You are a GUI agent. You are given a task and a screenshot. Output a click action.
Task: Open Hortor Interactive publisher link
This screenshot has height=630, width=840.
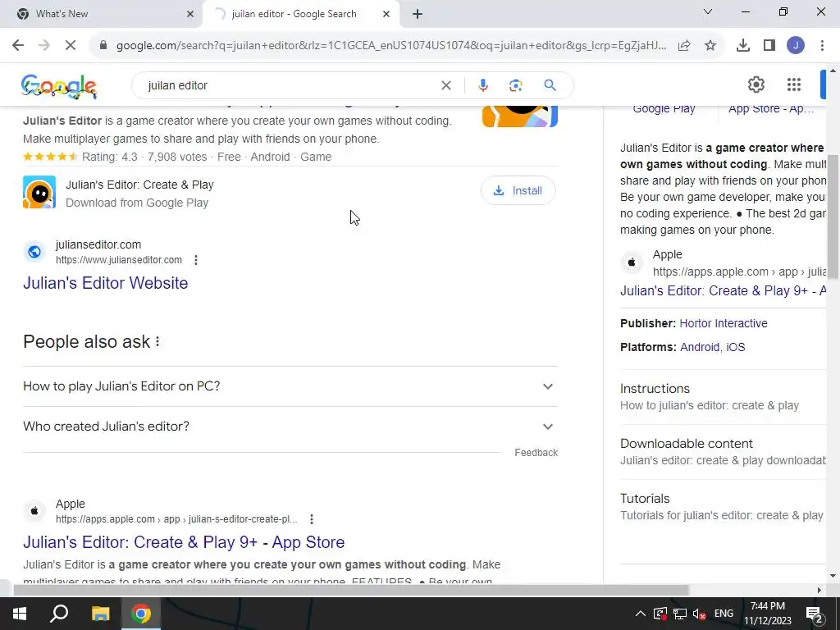[724, 323]
